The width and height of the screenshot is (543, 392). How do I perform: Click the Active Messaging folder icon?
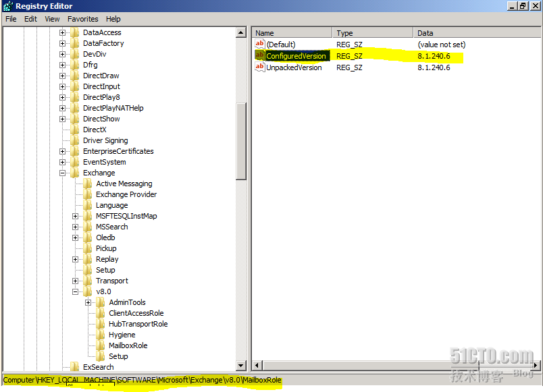click(88, 184)
